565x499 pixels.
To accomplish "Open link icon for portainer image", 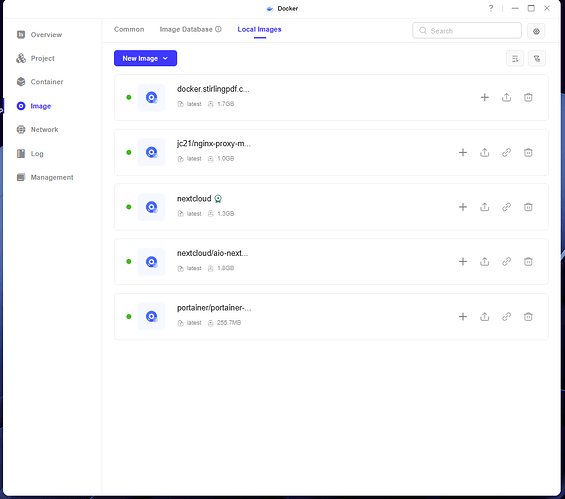I will coord(506,316).
